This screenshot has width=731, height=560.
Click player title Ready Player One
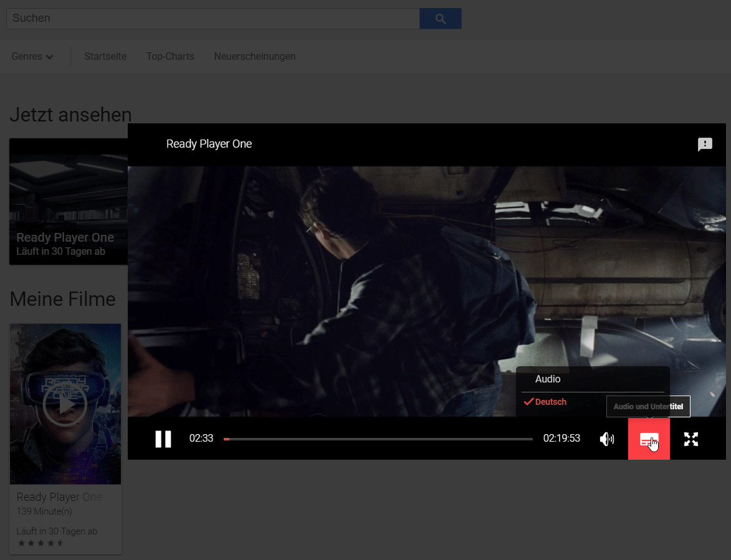click(x=209, y=144)
